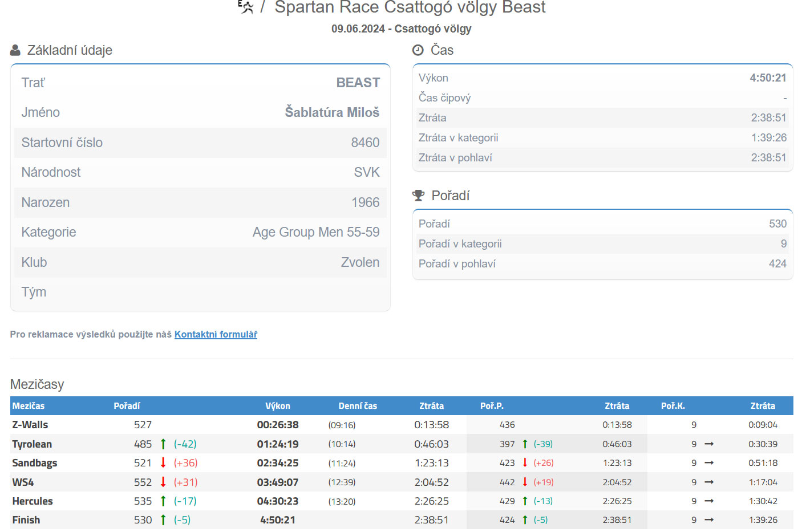Click the Poř.K. column header

pyautogui.click(x=673, y=406)
